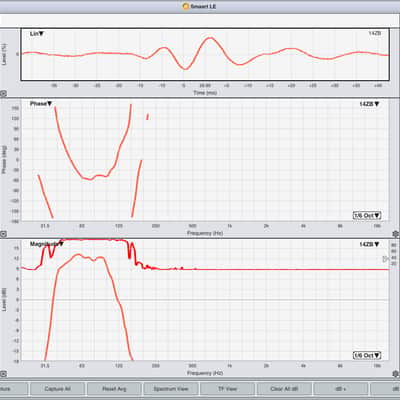Open the Magnitude plot 1/6 Oct smoothing menu
Image resolution: width=400 pixels, height=400 pixels.
tap(367, 356)
